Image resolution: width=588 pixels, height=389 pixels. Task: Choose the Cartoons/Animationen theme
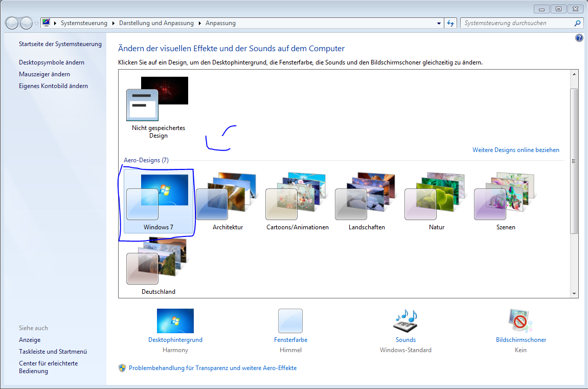(x=298, y=201)
